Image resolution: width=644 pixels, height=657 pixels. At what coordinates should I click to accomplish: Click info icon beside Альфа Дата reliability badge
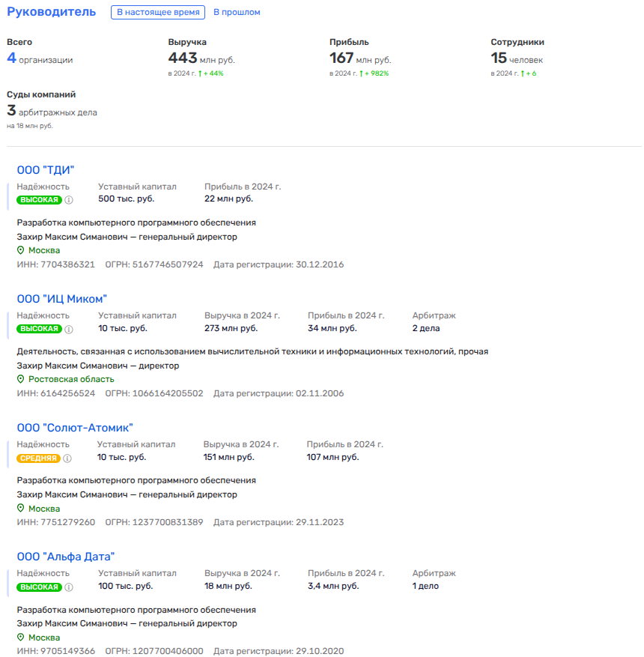[69, 587]
